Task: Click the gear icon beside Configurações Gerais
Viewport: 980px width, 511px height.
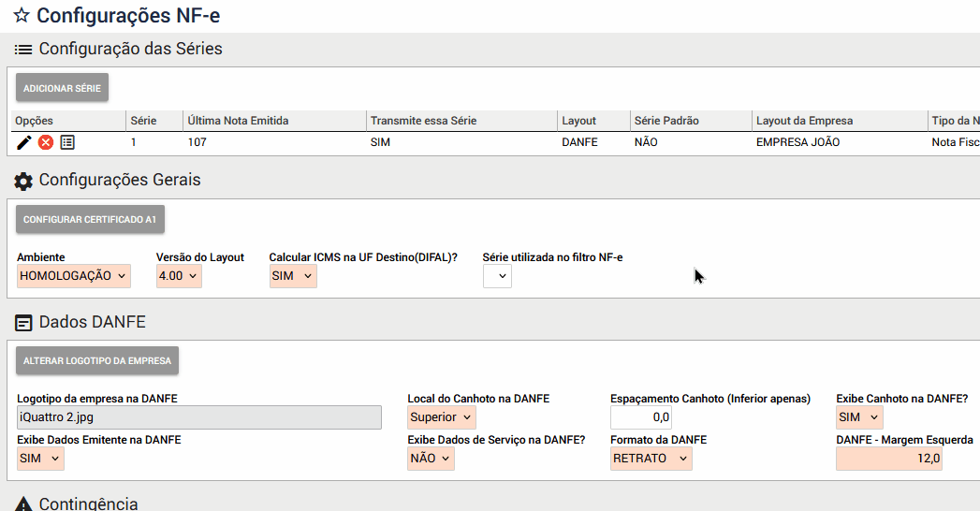Action: 24,181
